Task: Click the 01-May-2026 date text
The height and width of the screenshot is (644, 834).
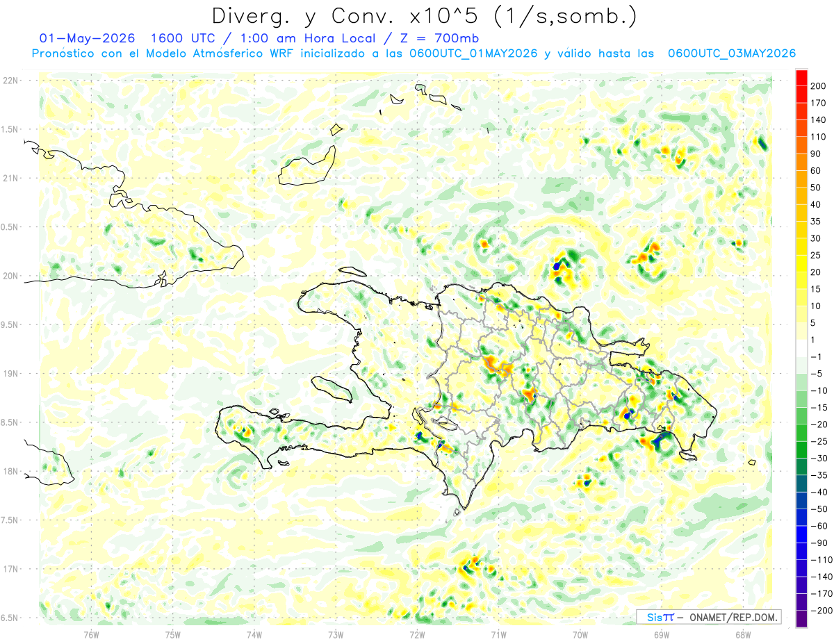Action: point(87,38)
